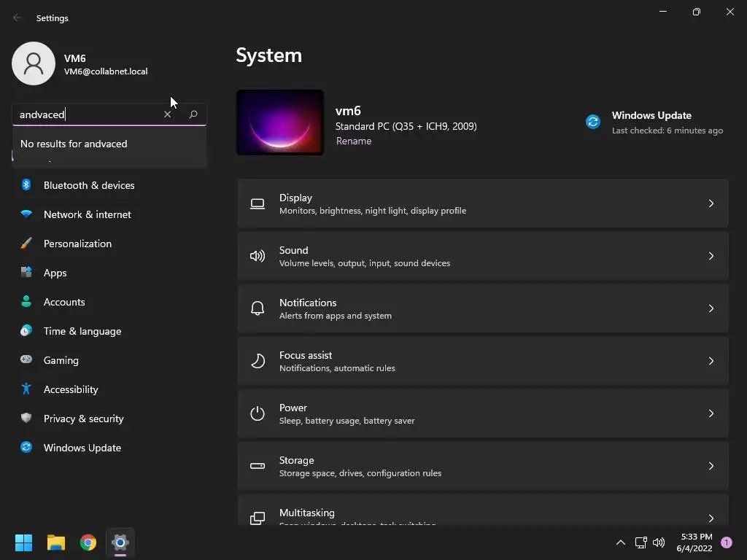Click 'Standard PC (Q35 + ICH9, 2009)' text
The width and height of the screenshot is (747, 560).
406,126
